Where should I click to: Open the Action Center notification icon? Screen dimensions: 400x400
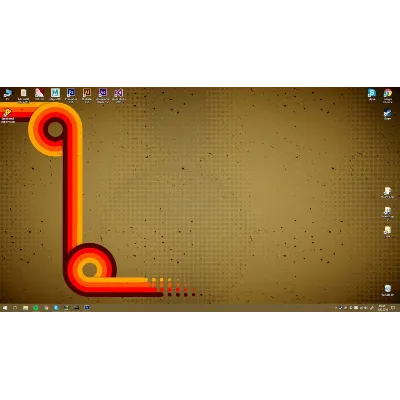(394, 308)
